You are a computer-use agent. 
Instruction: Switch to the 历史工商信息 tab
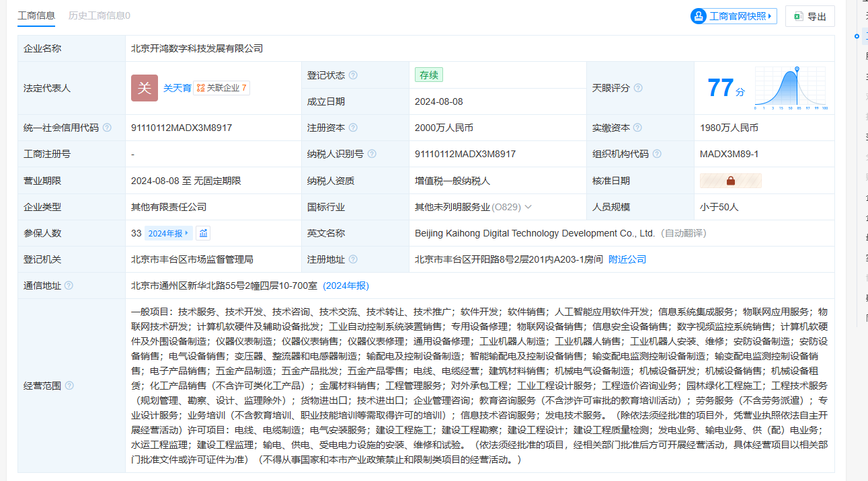click(100, 15)
